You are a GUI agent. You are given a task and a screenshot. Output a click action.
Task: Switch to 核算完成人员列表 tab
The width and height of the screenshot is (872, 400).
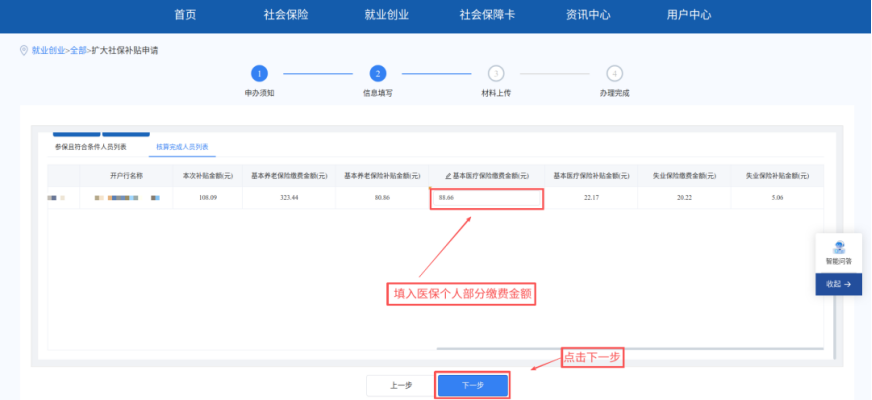pos(180,147)
